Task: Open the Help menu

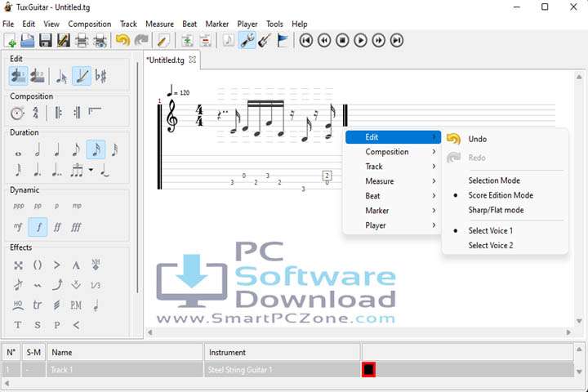Action: coord(299,24)
